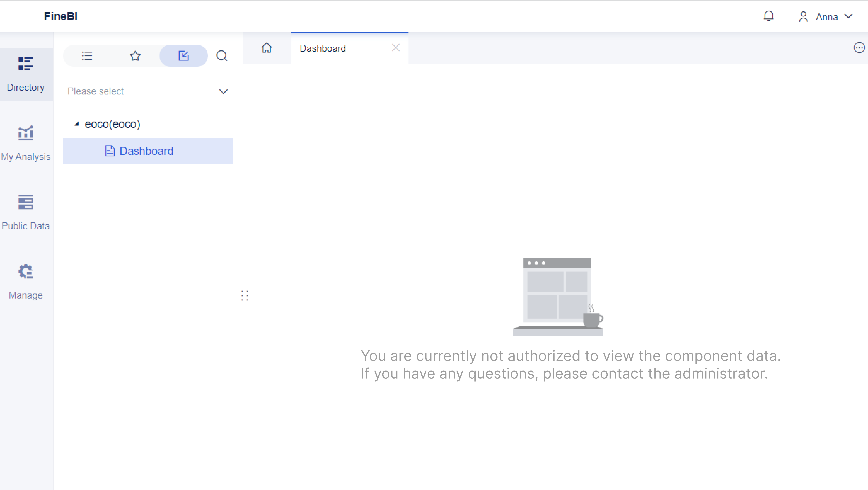This screenshot has height=490, width=868.
Task: Open the Public Data section
Action: [26, 212]
